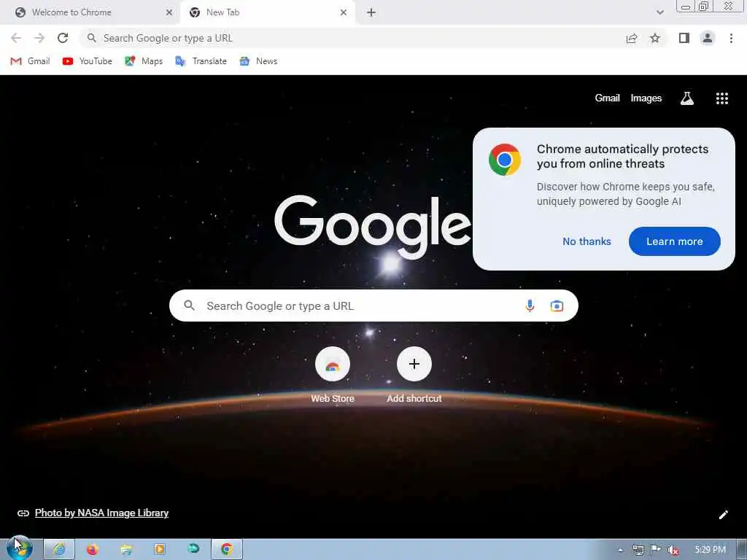Open Photo by NASA Image Library link
Image resolution: width=747 pixels, height=560 pixels.
[x=101, y=513]
